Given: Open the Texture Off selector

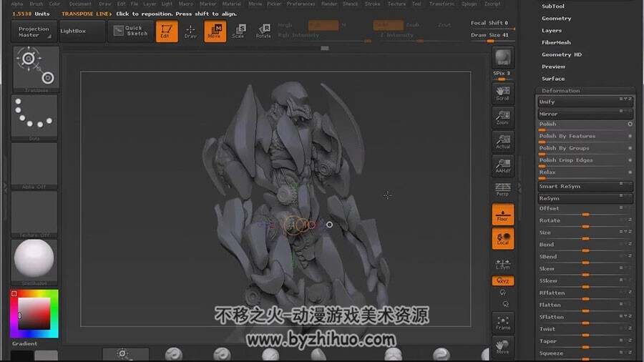Looking at the screenshot, I should [x=34, y=214].
